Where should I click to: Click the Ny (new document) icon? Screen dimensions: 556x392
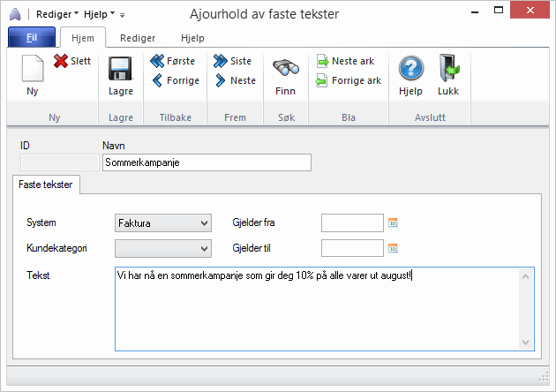click(33, 69)
